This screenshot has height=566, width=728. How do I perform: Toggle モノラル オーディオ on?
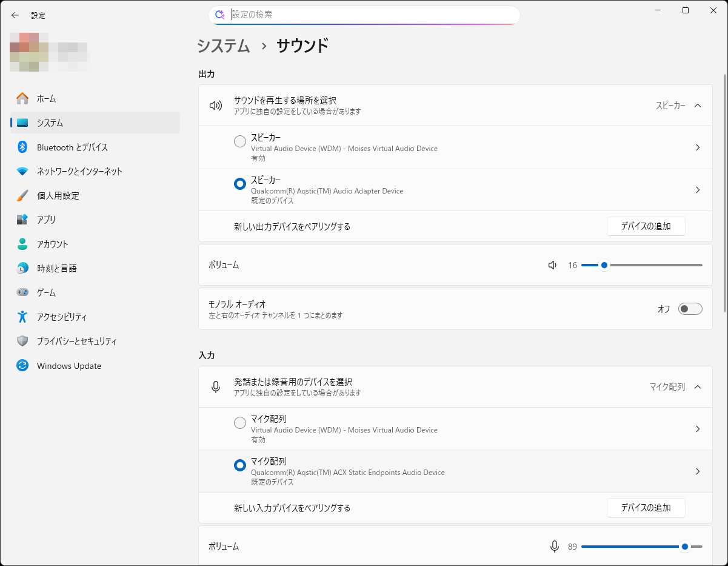tap(690, 308)
